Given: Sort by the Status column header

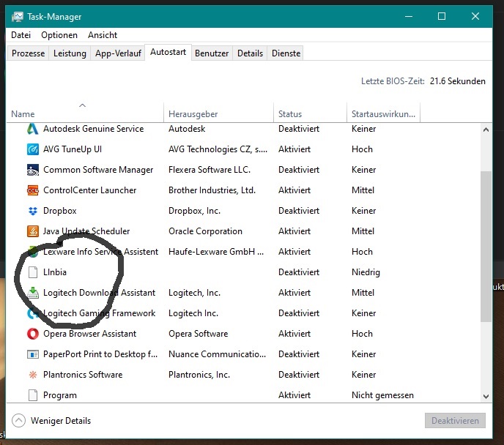Looking at the screenshot, I should coord(310,113).
